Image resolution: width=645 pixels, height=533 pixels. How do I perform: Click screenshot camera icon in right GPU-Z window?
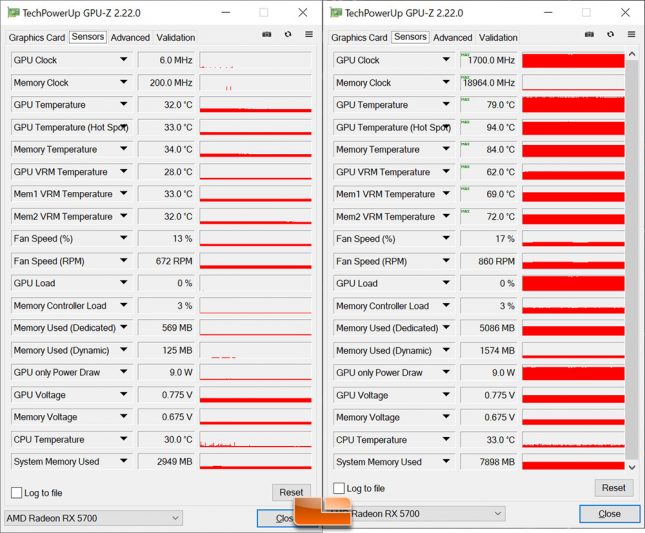589,34
